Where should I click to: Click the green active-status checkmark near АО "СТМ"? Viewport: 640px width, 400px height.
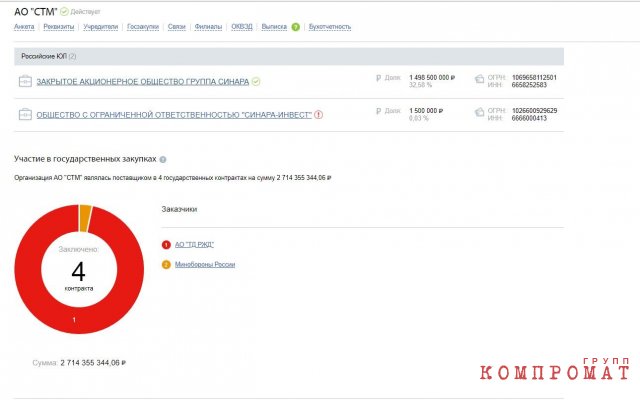click(64, 11)
